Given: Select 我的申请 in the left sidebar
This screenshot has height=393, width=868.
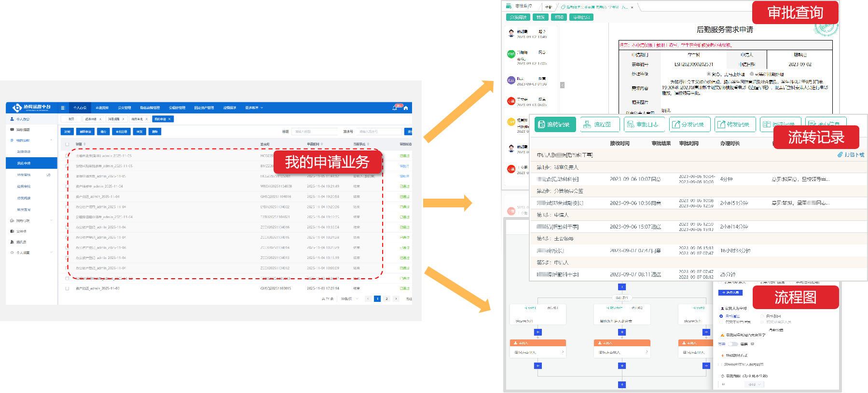Looking at the screenshot, I should click(24, 163).
